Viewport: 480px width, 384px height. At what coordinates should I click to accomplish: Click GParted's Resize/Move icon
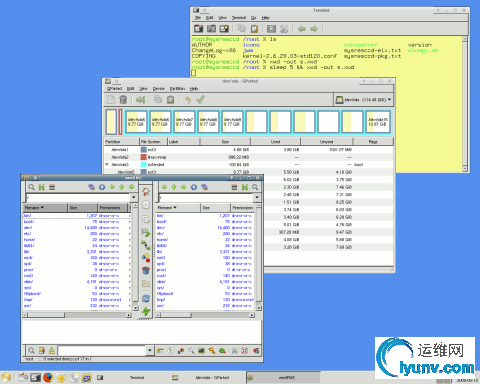(140, 99)
